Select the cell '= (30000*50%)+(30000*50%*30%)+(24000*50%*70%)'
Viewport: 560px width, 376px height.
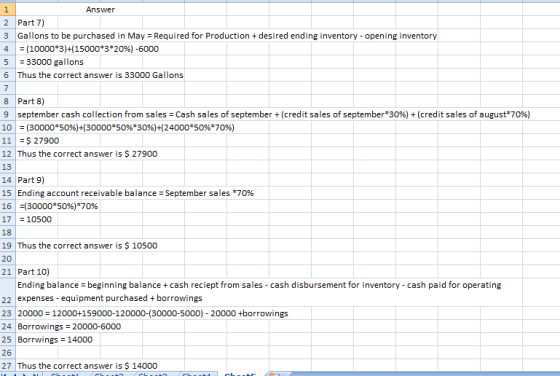pos(127,128)
